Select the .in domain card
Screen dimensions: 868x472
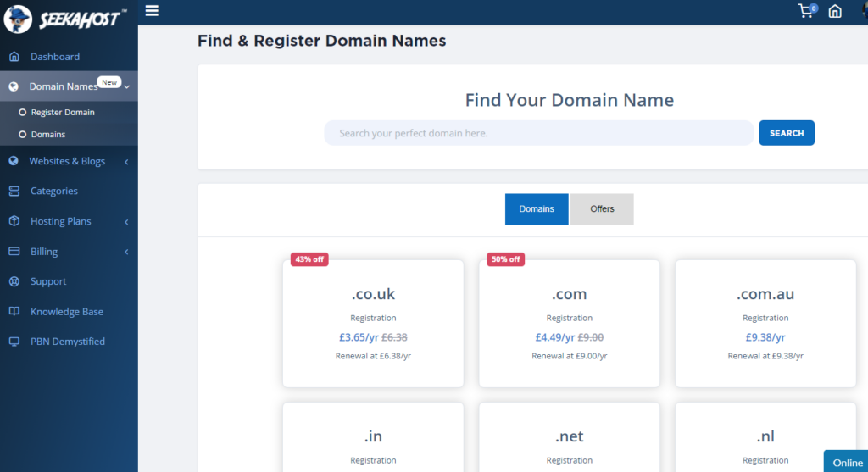click(373, 437)
